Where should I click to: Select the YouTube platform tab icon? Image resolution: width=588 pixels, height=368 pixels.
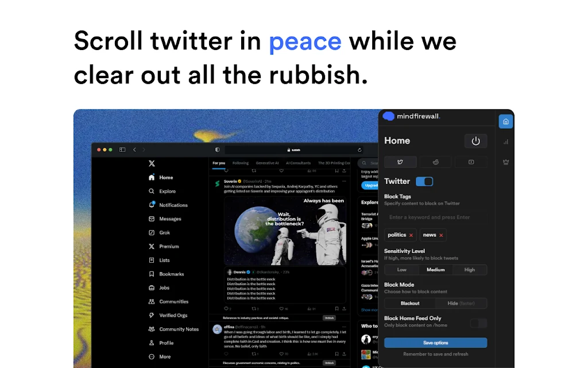tap(471, 162)
